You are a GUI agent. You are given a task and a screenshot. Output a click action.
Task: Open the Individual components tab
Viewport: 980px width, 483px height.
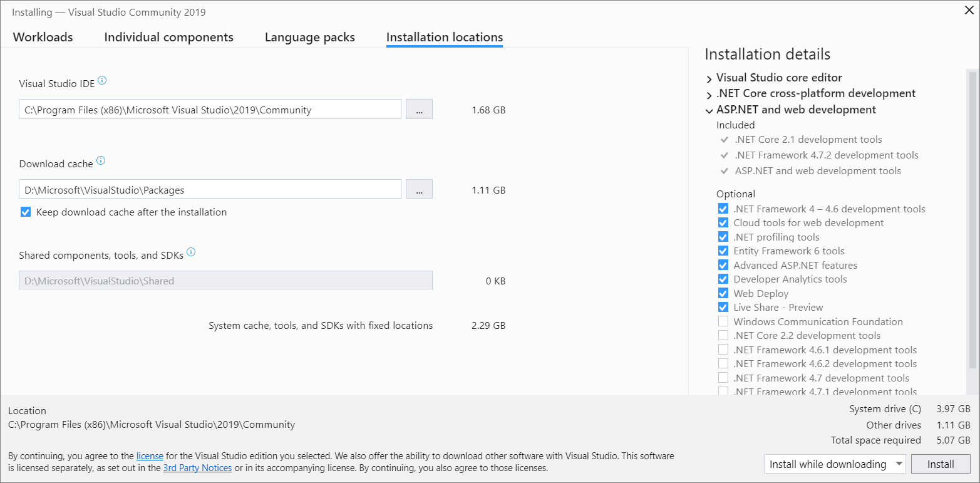tap(168, 37)
